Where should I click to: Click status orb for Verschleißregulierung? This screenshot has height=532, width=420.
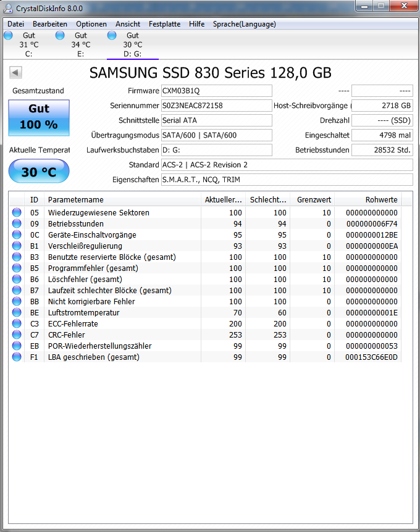pos(17,246)
